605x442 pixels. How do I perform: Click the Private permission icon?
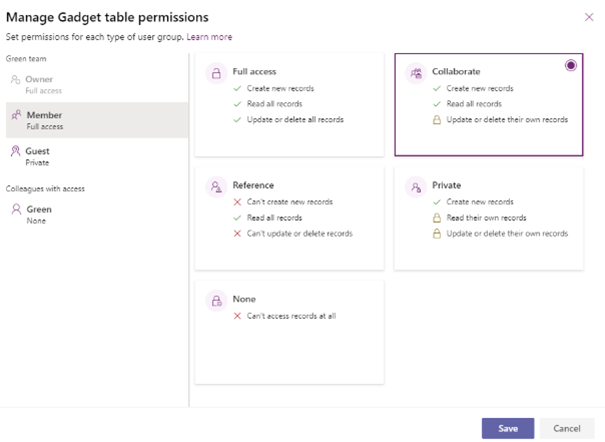coord(415,187)
